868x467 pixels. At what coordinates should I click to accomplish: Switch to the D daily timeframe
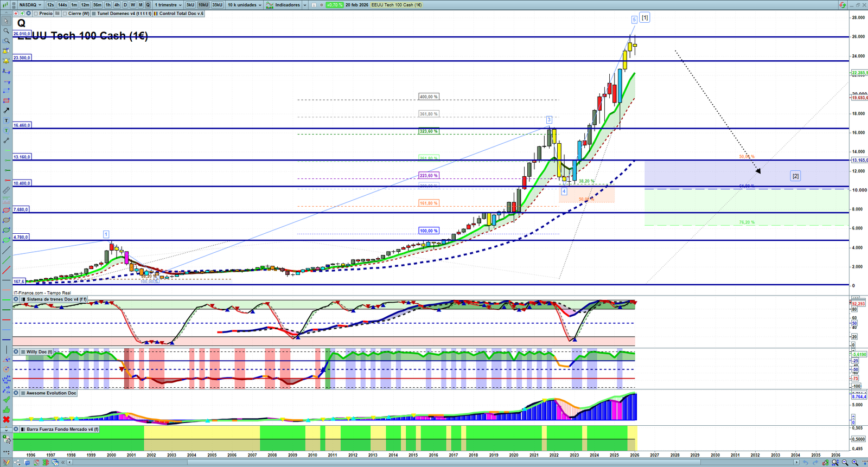point(125,5)
